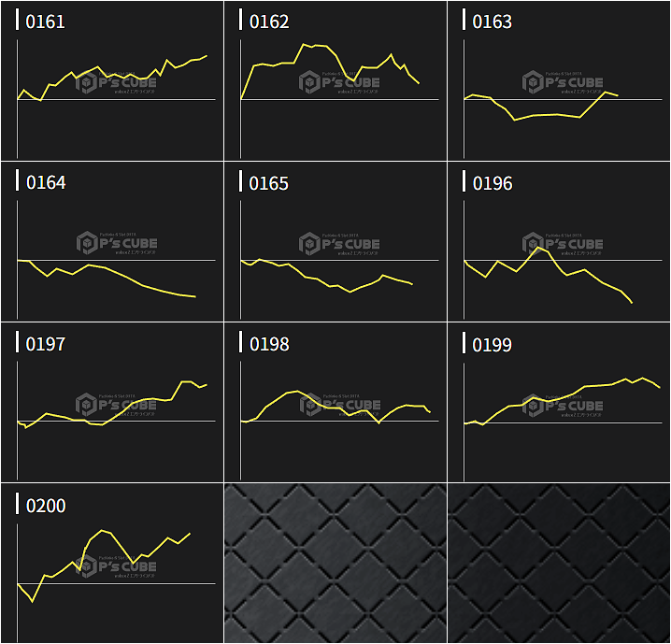Click the P's CUBE logo in graph 0197
The width and height of the screenshot is (671, 644).
click(x=117, y=406)
